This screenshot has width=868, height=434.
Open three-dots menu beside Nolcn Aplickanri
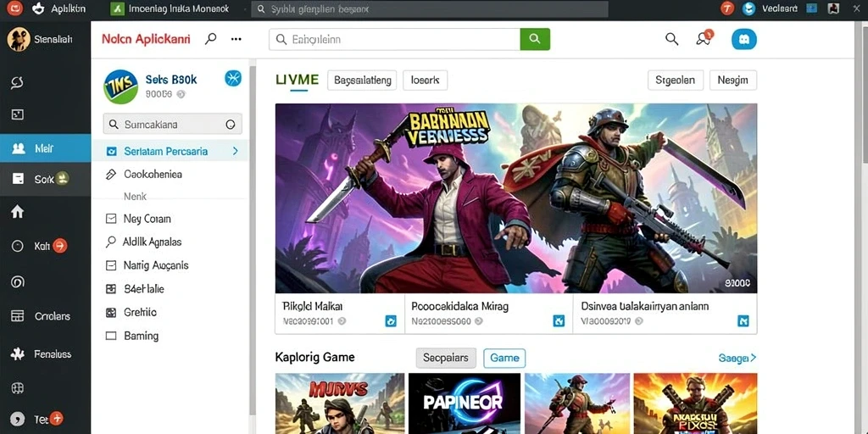coord(236,39)
